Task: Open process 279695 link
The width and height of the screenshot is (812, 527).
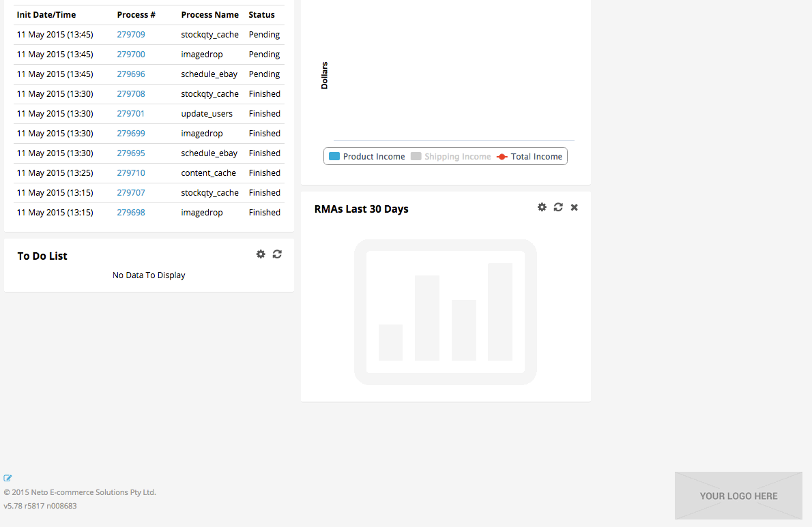Action: coord(131,153)
